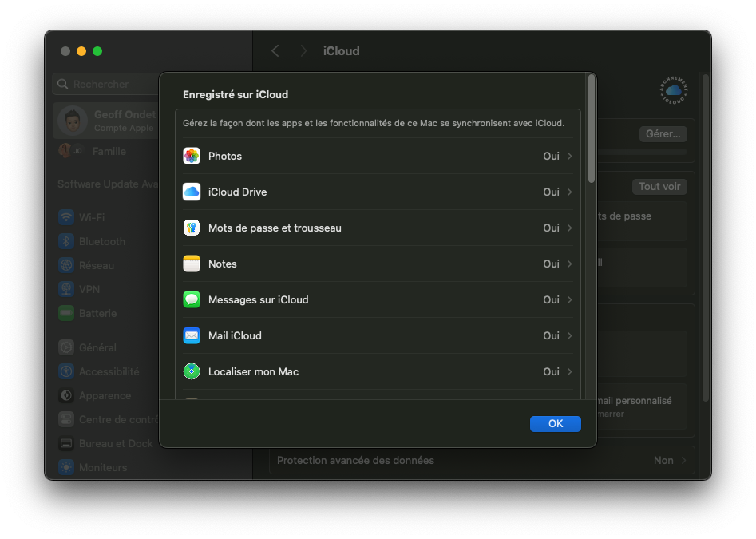
Task: Click the Bluetooth icon in sidebar
Action: coord(66,241)
